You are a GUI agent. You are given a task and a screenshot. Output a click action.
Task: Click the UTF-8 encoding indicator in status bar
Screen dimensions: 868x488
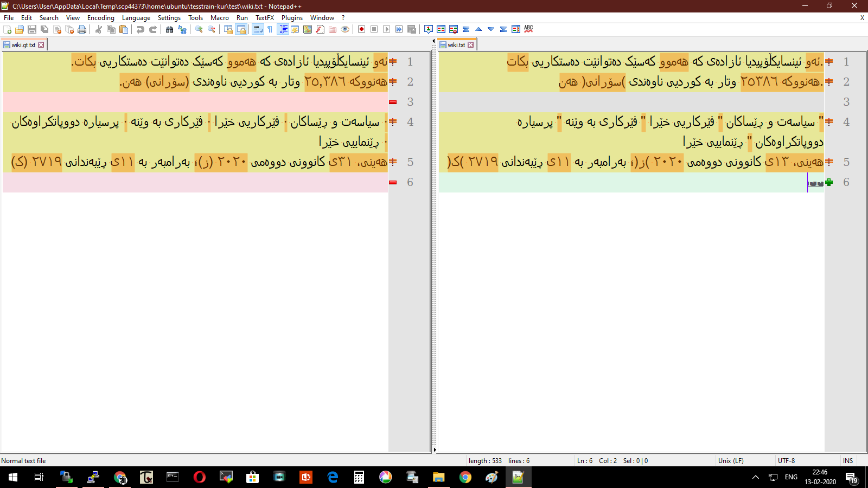coord(786,460)
